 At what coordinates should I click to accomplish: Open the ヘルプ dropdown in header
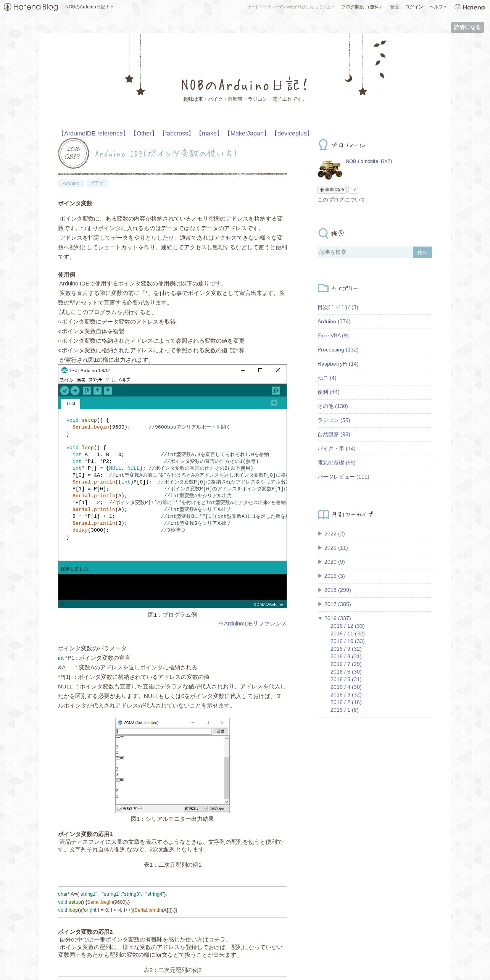437,7
